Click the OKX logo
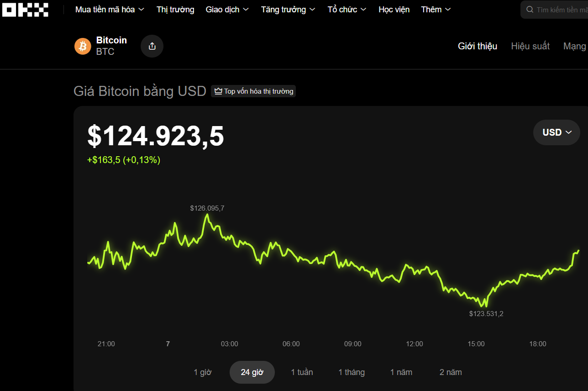588x391 pixels. (x=26, y=10)
